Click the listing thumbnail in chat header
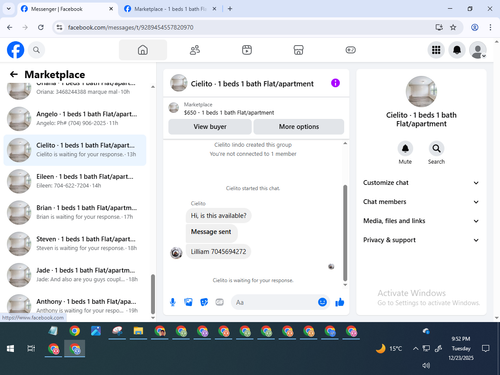Viewport: 500px width, 375px height. tap(178, 83)
